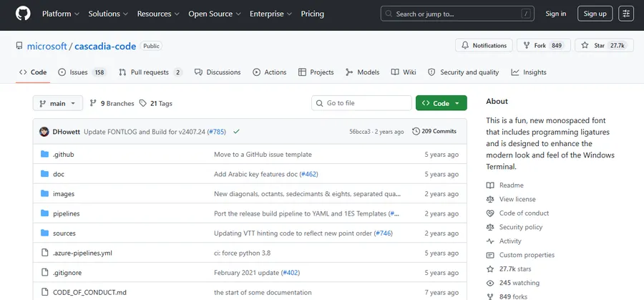644x300 pixels.
Task: Open the Models tab
Action: (x=362, y=72)
